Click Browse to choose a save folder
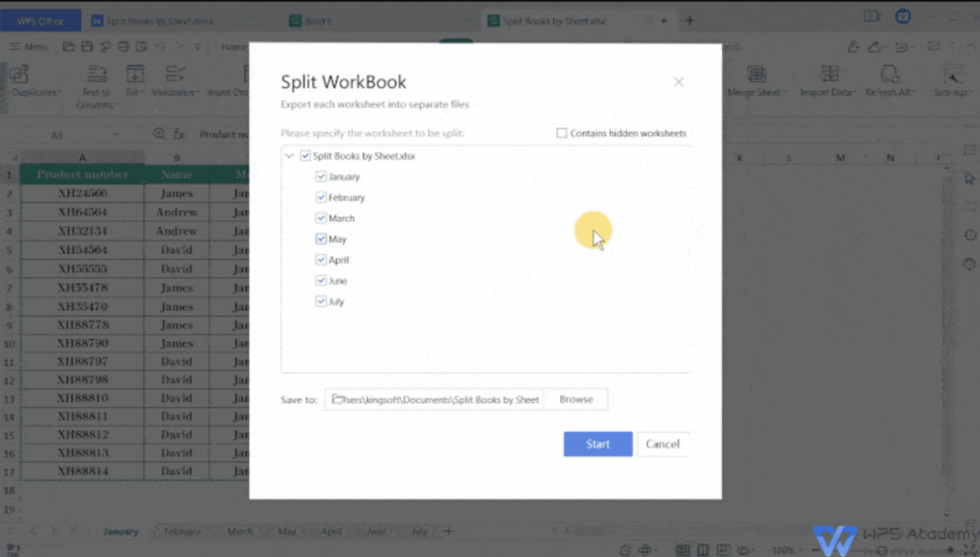The width and height of the screenshot is (980, 557). pyautogui.click(x=576, y=399)
